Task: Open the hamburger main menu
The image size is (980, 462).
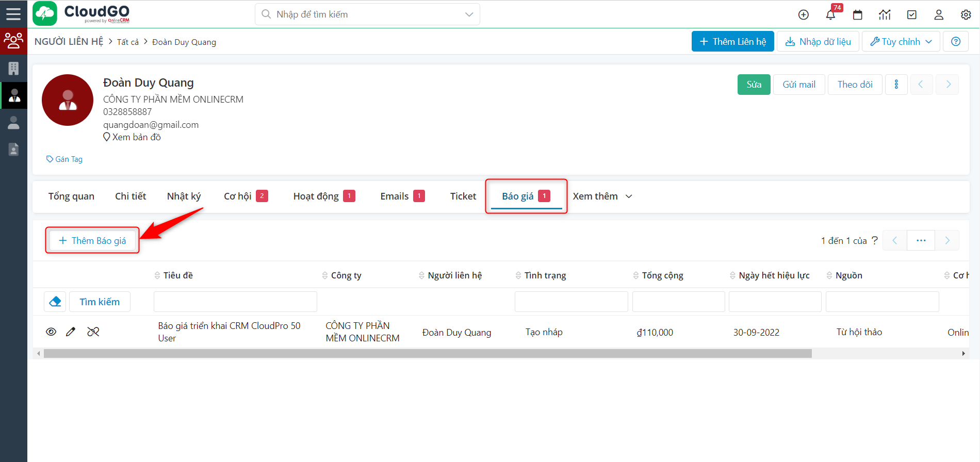Action: click(x=13, y=14)
